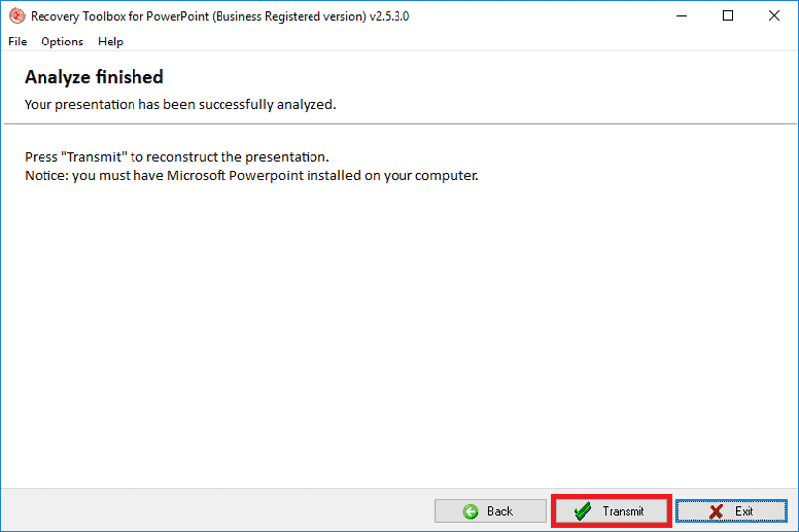Click the 'Press "Transmit" to reconstruct' instruction text
Image resolution: width=799 pixels, height=532 pixels.
point(177,157)
